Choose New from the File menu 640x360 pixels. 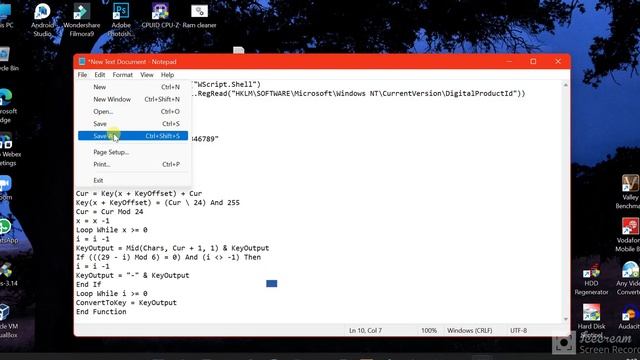[x=133, y=87]
